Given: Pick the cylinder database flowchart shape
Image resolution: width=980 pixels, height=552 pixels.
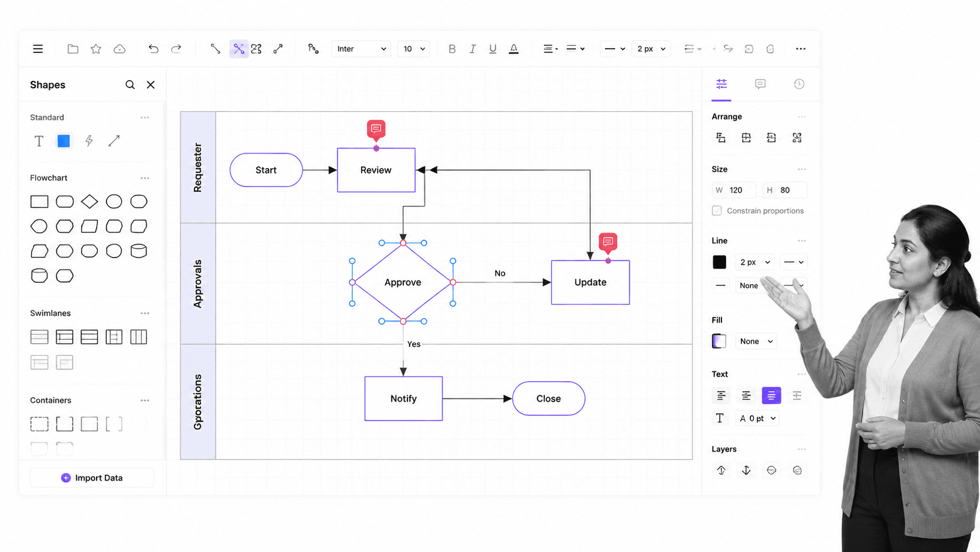Looking at the screenshot, I should pyautogui.click(x=139, y=251).
